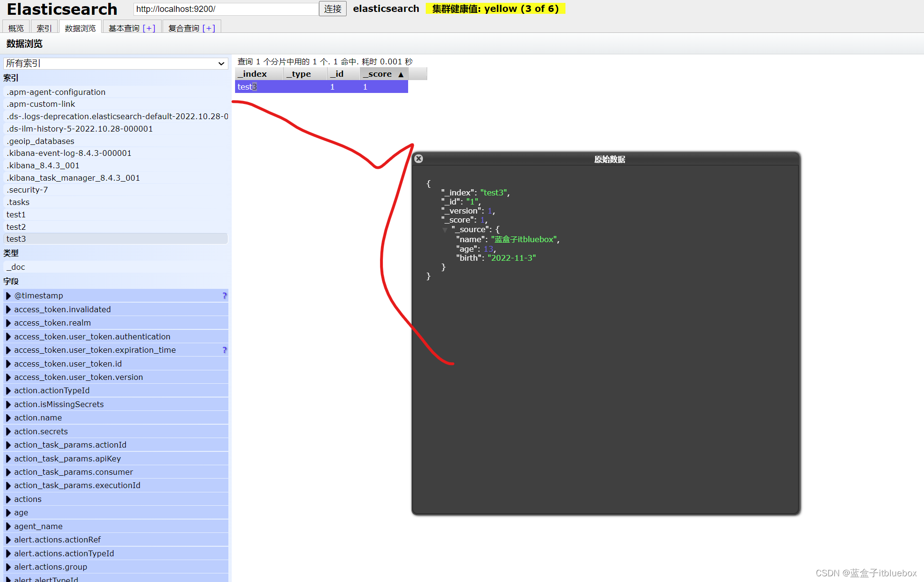Screen dimensions: 924x582
Task: Select the test1 index
Action: (16, 214)
